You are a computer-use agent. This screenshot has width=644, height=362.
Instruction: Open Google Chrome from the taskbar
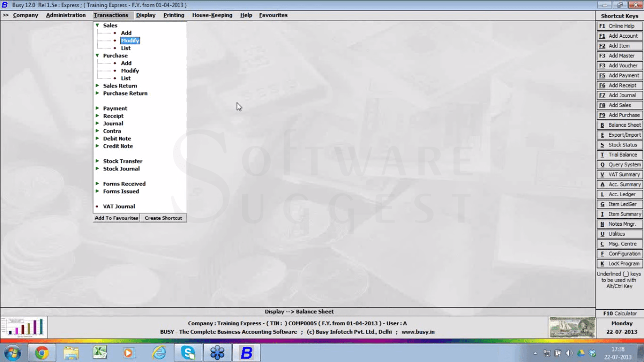pos(42,352)
